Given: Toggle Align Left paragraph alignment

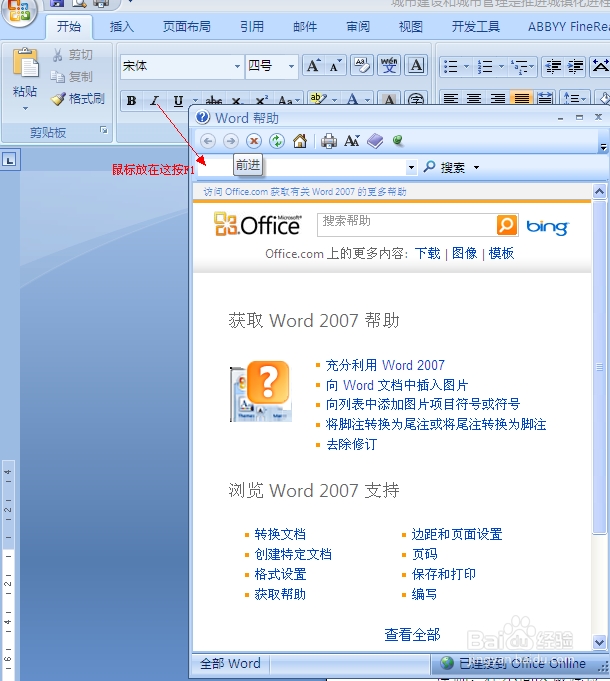Looking at the screenshot, I should click(451, 99).
